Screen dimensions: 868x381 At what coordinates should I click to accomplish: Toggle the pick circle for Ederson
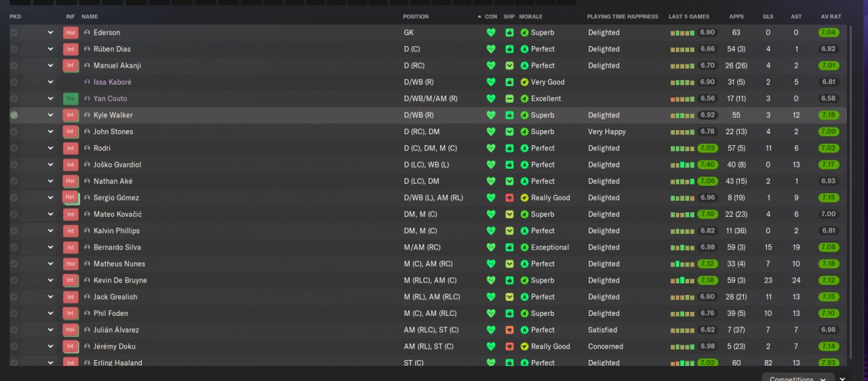[14, 33]
